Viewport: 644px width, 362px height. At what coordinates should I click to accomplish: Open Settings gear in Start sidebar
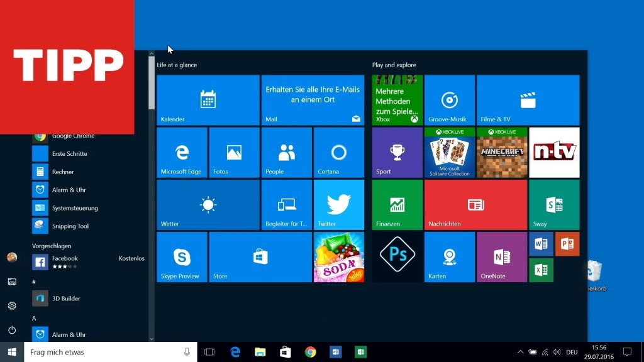12,306
